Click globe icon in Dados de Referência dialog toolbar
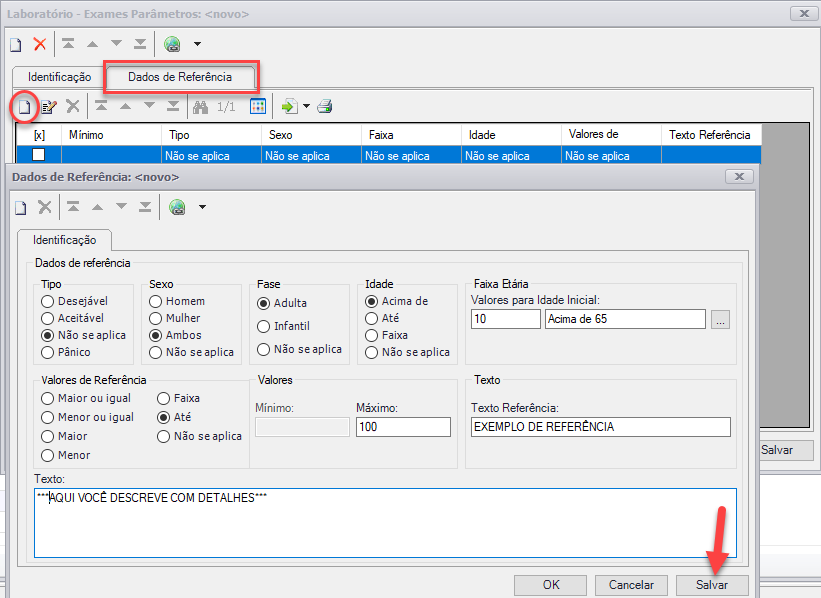 click(x=177, y=207)
